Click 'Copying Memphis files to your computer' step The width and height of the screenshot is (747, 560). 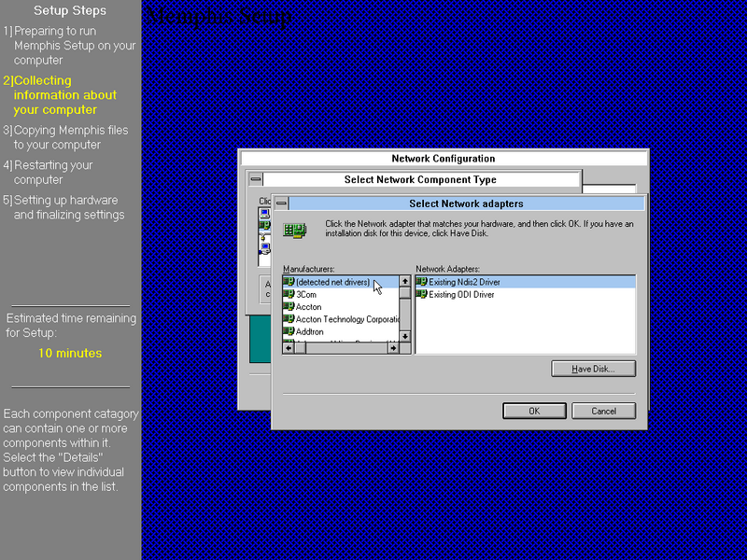[x=65, y=137]
